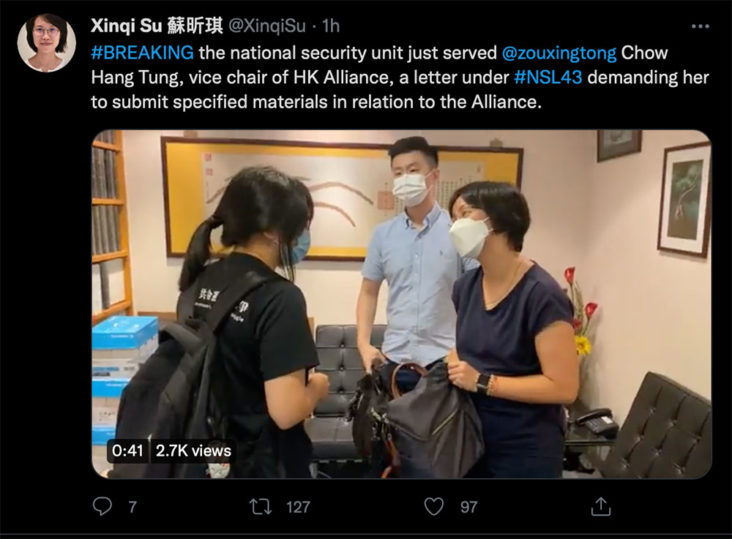Open the 1h tweet timestamp
This screenshot has width=732, height=539.
[x=331, y=26]
